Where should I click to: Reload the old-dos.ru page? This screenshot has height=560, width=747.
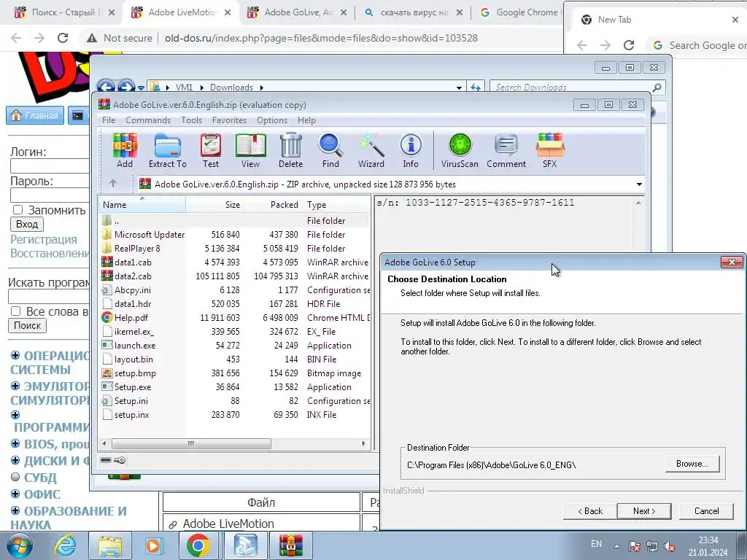coord(63,38)
